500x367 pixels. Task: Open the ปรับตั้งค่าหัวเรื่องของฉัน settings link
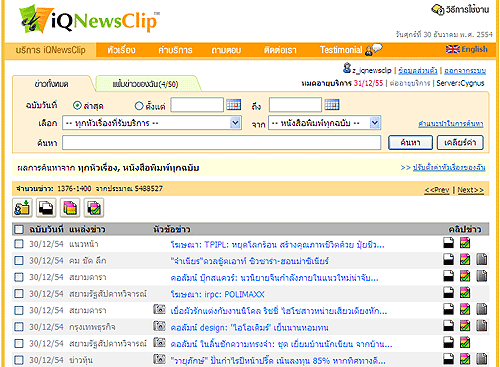[x=449, y=167]
